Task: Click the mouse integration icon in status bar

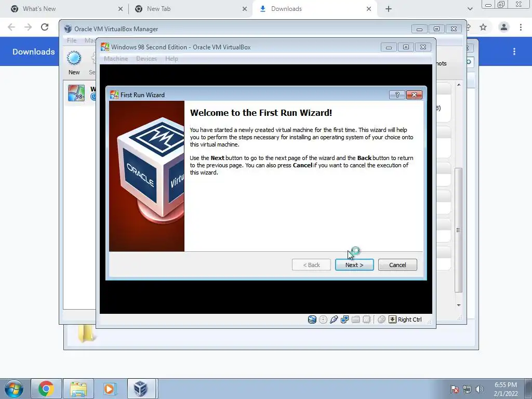Action: (381, 320)
